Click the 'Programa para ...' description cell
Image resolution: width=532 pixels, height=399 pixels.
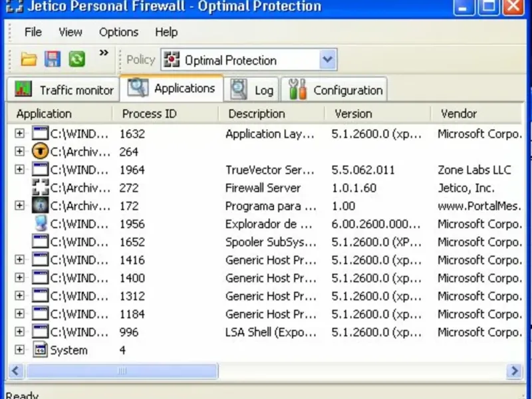[271, 206]
